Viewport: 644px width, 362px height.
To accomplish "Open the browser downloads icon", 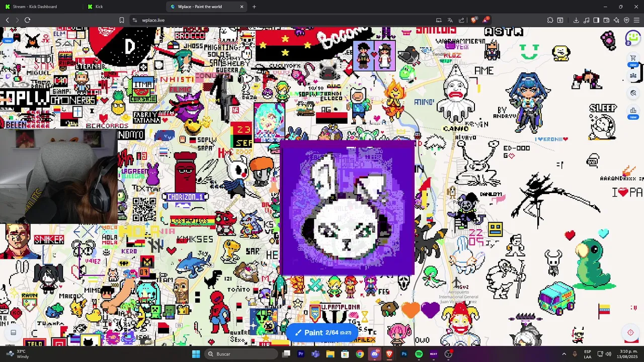I will 576,20.
